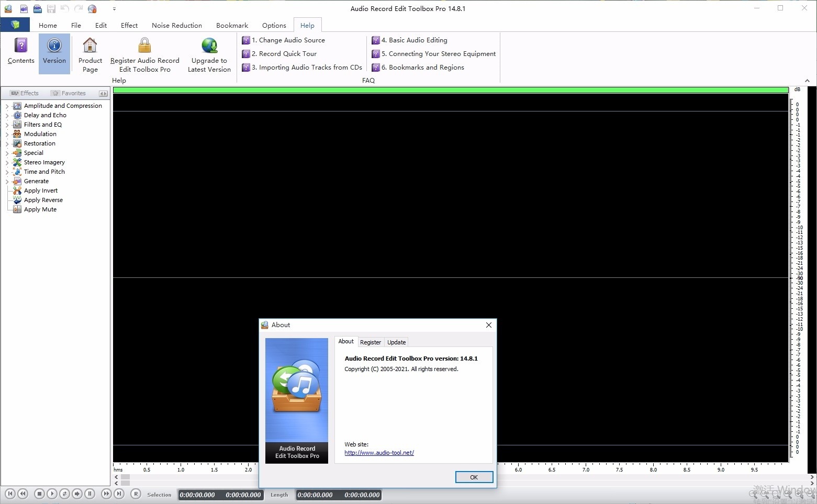Click the rewind playback button

[x=23, y=494]
